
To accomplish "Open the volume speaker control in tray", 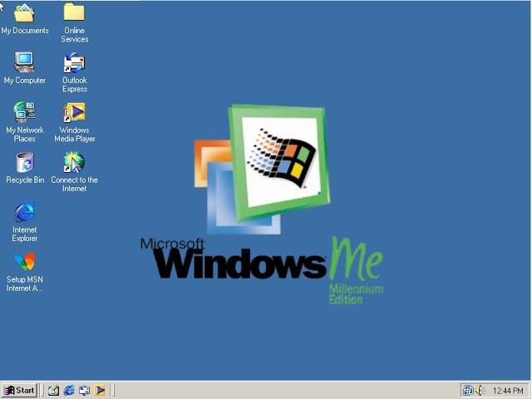I will tap(480, 391).
